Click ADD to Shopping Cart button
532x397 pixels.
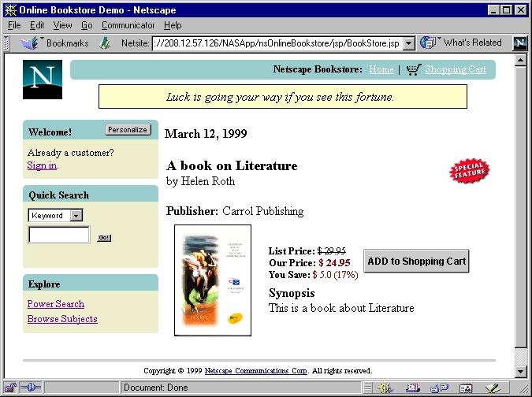(x=416, y=261)
